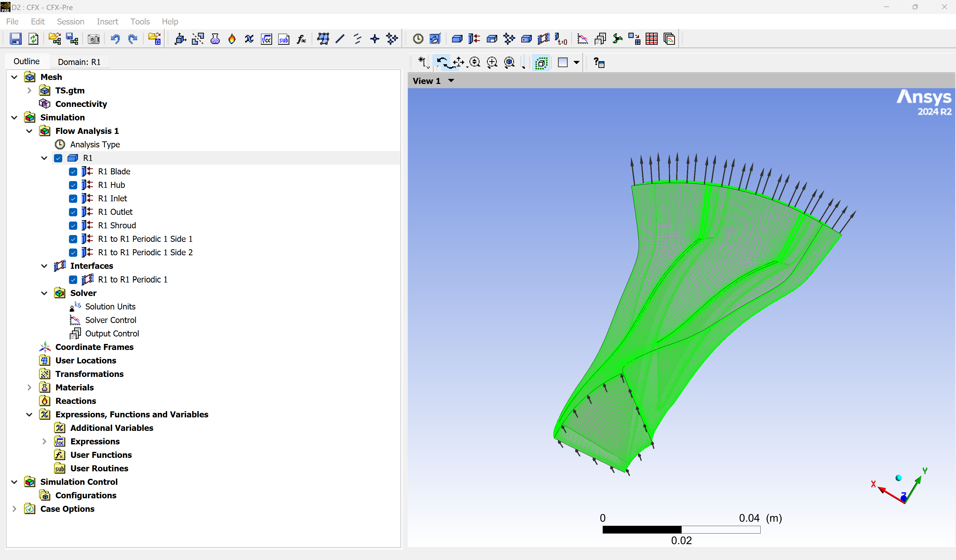Click the Fit View viewer icon
The width and height of the screenshot is (956, 560).
[509, 62]
